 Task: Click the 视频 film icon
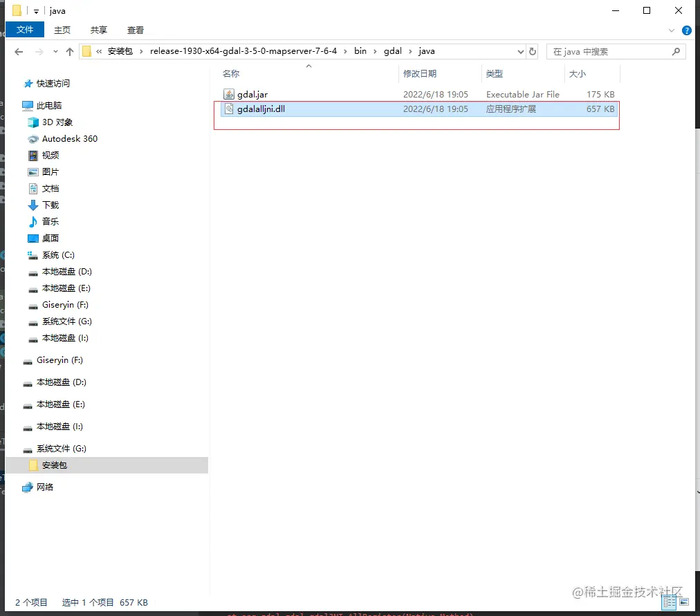tap(33, 156)
